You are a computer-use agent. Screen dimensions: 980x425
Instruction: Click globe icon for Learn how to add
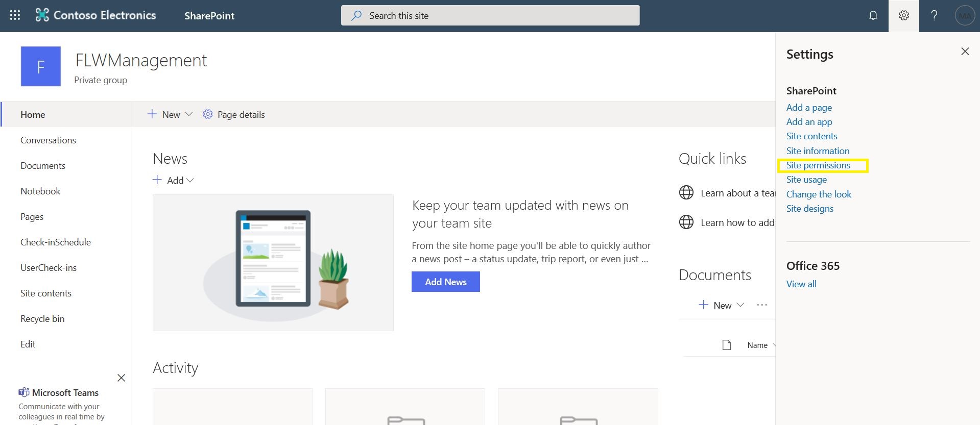(x=686, y=222)
